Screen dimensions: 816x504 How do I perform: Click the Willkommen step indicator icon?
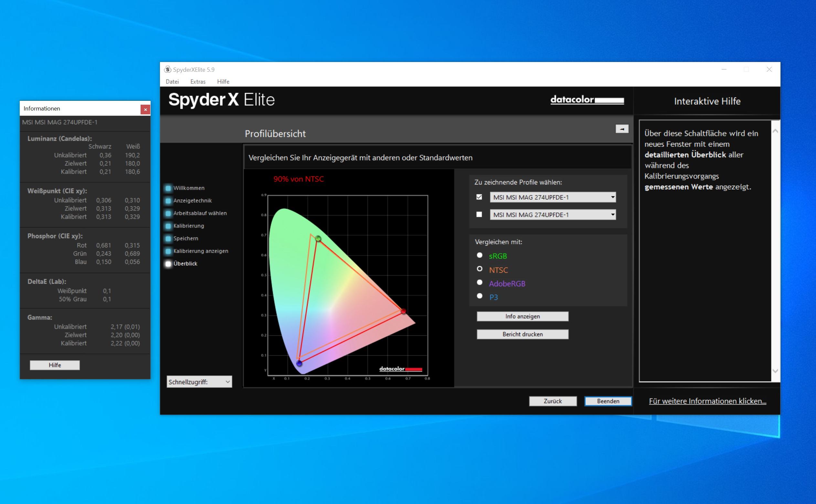tap(168, 188)
